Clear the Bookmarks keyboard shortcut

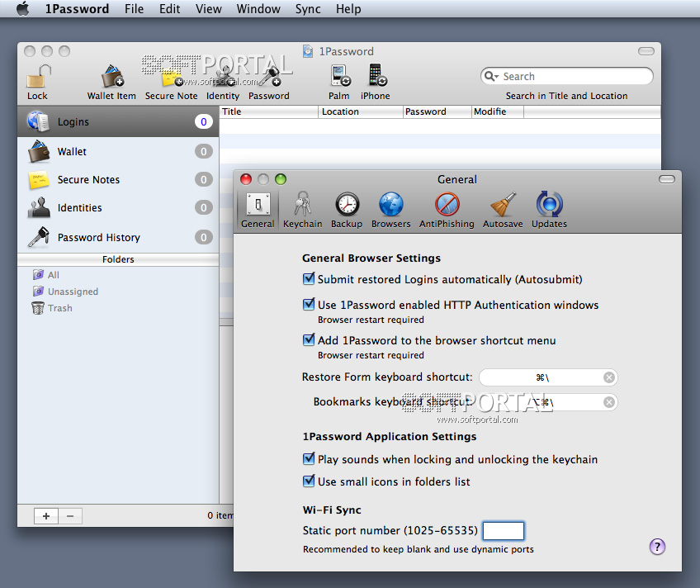coord(609,402)
